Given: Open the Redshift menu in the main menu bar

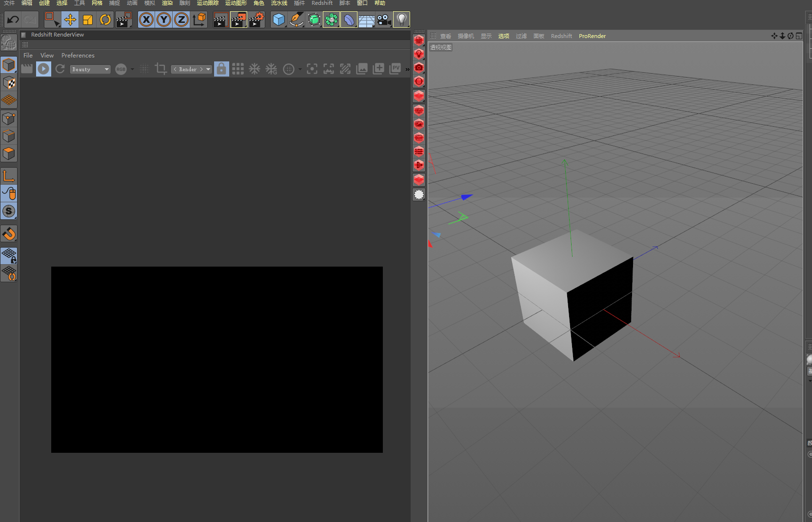Looking at the screenshot, I should 322,3.
